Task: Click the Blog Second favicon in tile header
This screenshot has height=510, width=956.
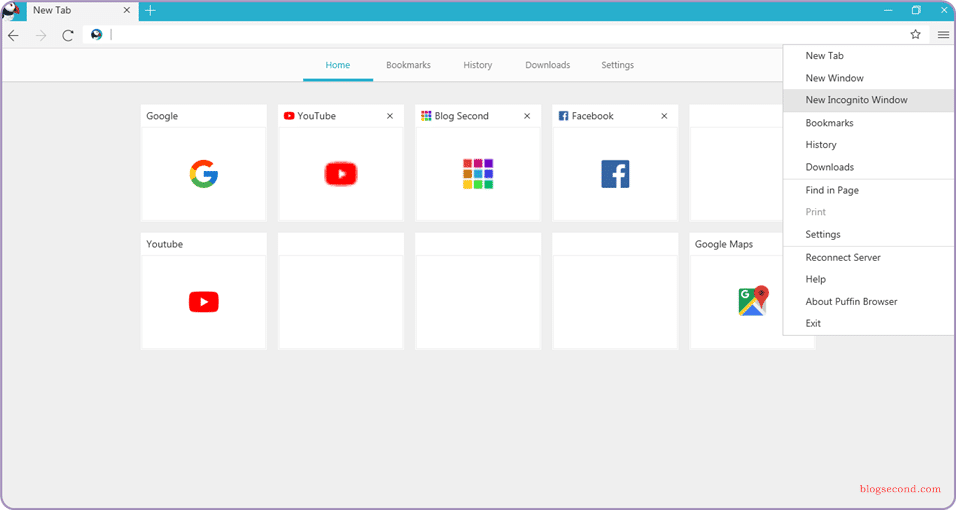Action: 426,116
